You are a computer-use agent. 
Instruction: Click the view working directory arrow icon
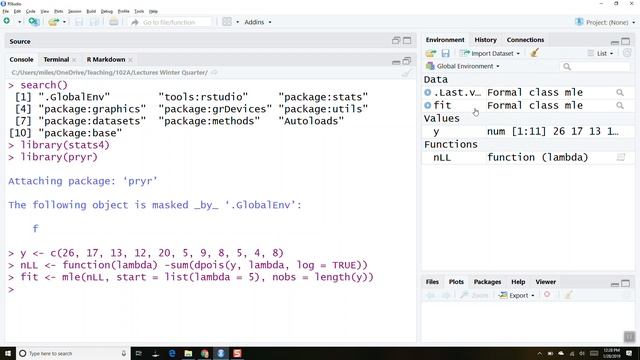click(214, 72)
